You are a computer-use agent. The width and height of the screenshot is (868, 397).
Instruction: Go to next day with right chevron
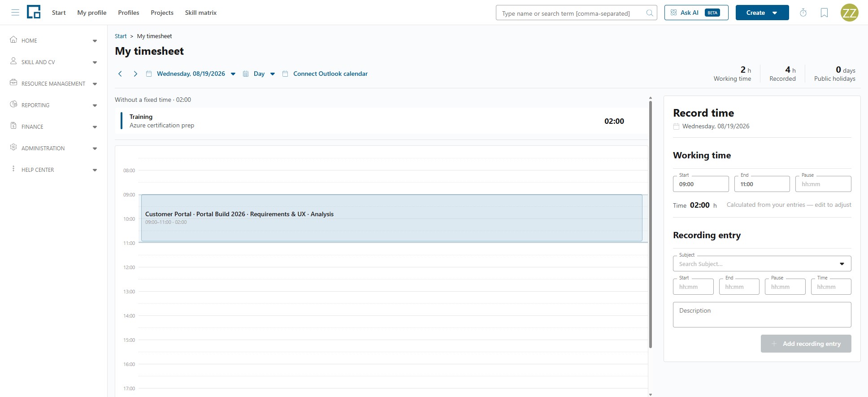click(135, 74)
